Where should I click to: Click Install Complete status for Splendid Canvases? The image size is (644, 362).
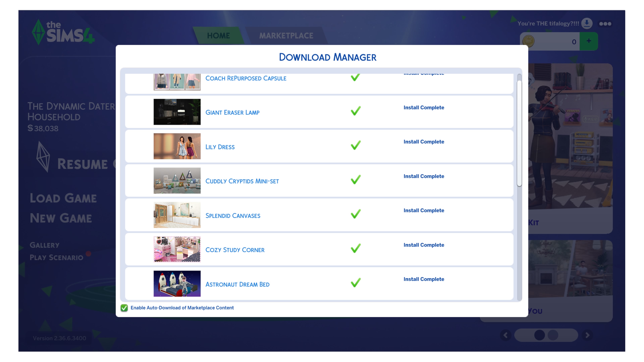[x=424, y=211]
